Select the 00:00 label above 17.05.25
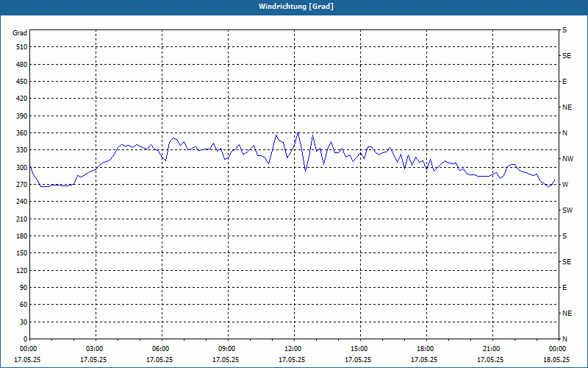The image size is (588, 368). click(28, 348)
